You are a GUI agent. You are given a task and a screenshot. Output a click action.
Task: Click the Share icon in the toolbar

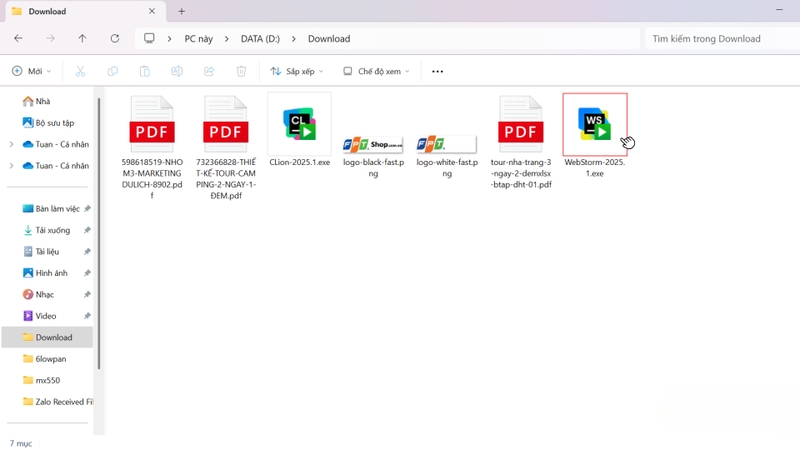(x=209, y=71)
